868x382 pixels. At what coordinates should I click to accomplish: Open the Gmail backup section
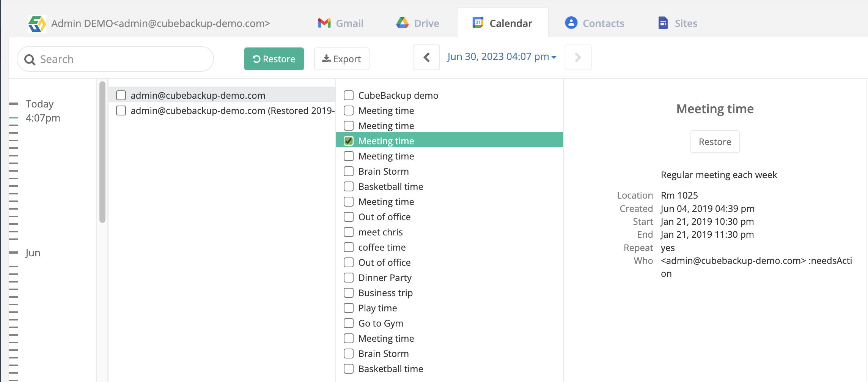point(340,23)
